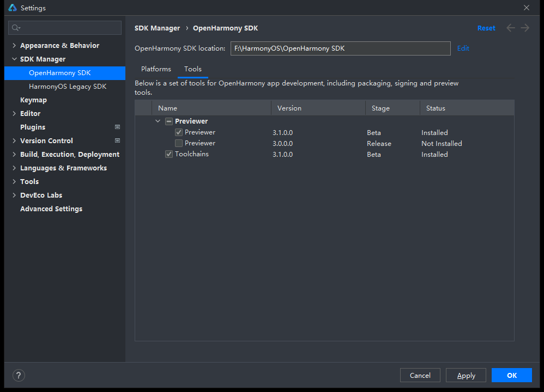544x392 pixels.
Task: Click the forward navigation arrow
Action: [525, 28]
